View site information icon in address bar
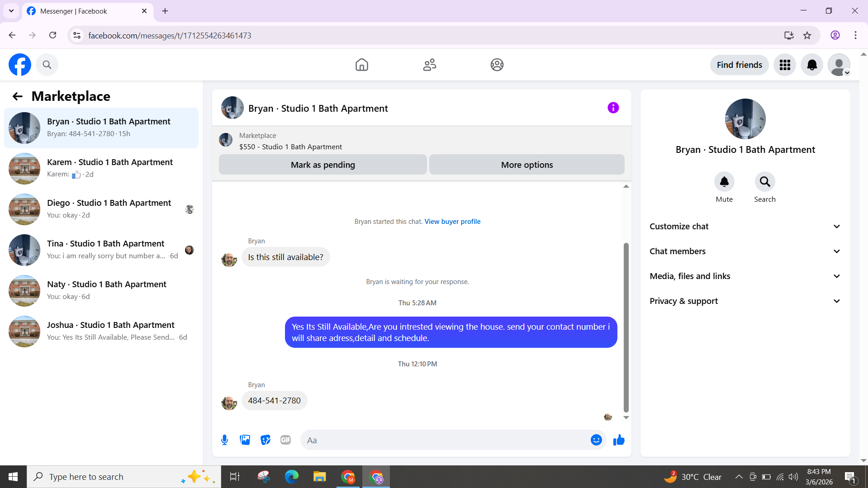 [x=77, y=35]
